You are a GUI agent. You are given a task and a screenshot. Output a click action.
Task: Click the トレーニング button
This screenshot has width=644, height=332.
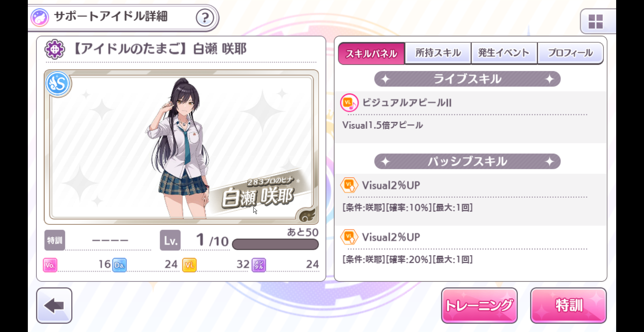479,305
